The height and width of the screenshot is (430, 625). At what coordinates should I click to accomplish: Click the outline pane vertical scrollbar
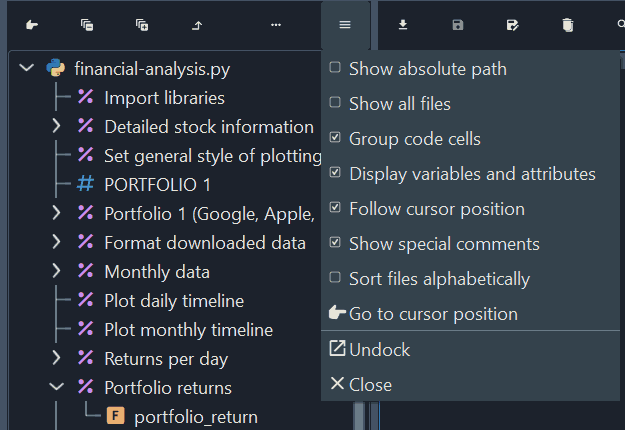point(359,415)
